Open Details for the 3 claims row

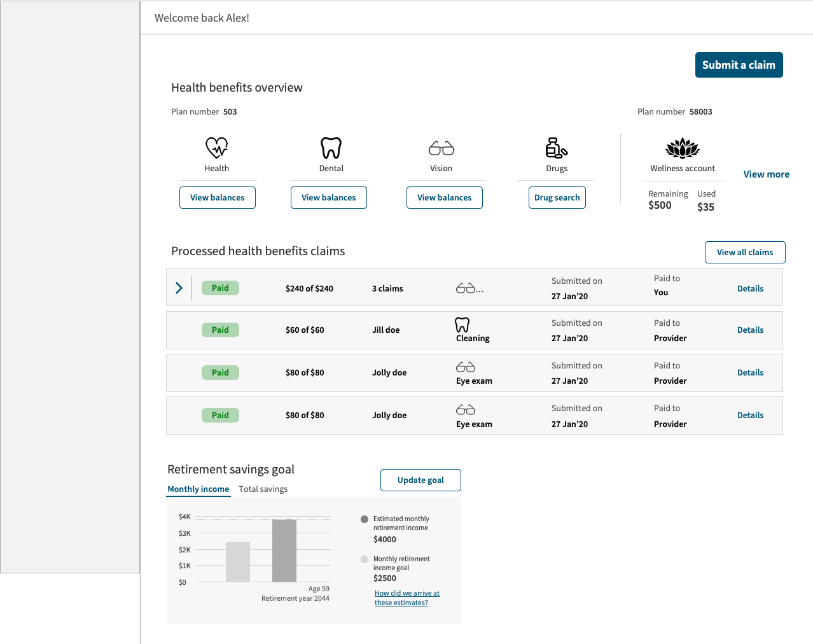[751, 288]
